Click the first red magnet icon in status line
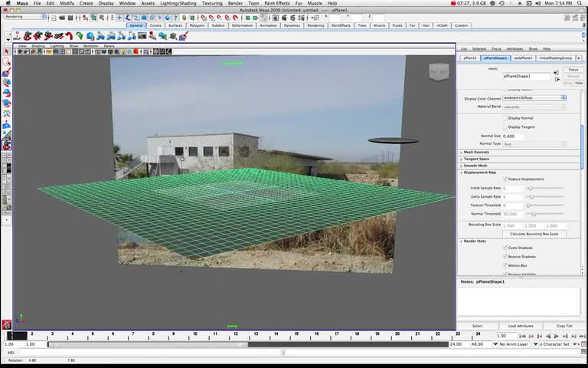This screenshot has height=368, width=588. [203, 18]
